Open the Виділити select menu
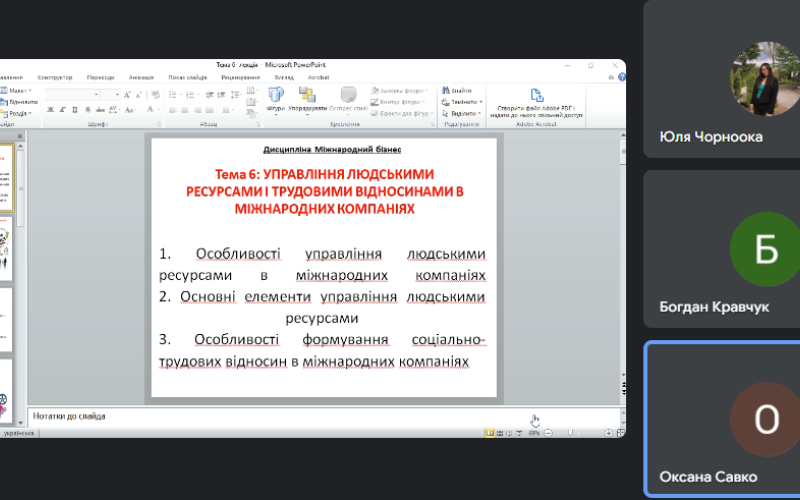Screen dimensions: 800x500 [461, 113]
